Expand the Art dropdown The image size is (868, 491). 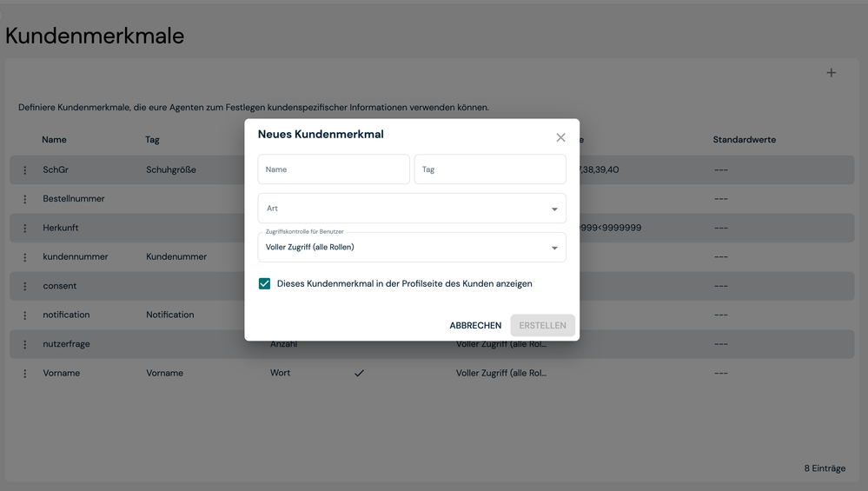[412, 209]
